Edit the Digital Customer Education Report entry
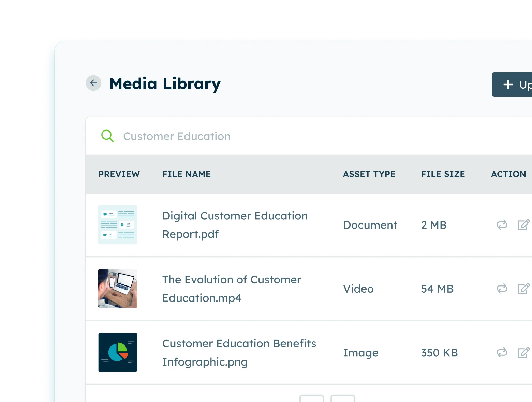The width and height of the screenshot is (532, 402). [523, 225]
